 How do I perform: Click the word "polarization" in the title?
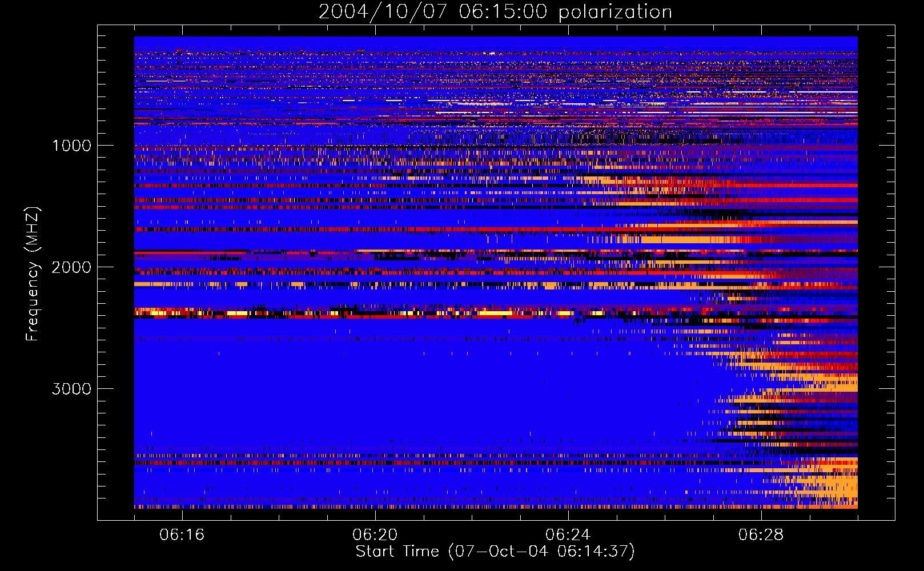click(615, 12)
